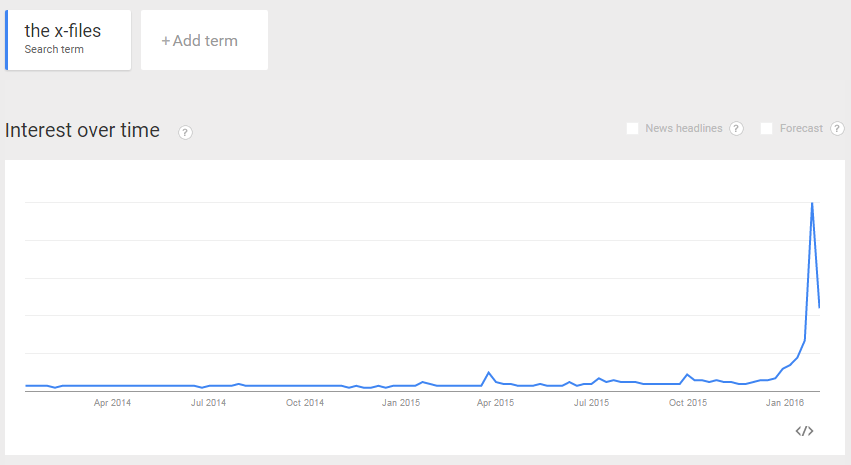Screen dimensions: 851x465
Task: Click the Jul 2015 axis label
Action: click(x=591, y=403)
